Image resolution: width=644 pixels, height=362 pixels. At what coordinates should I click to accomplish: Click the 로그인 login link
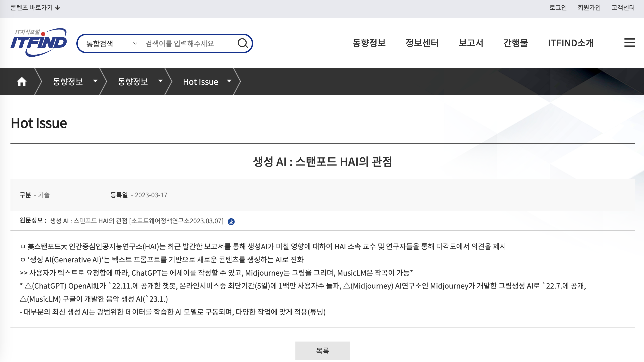tap(558, 8)
